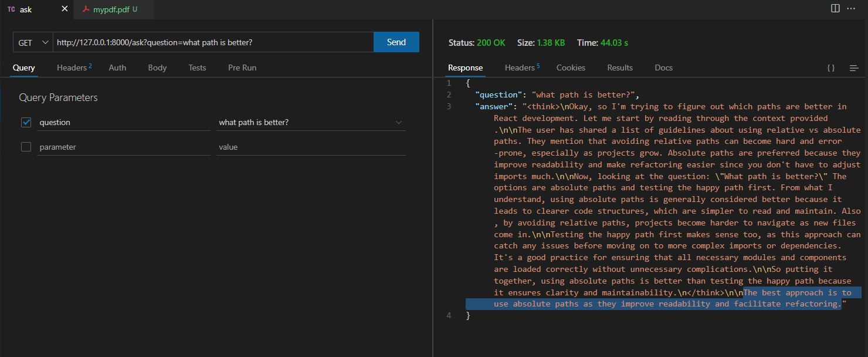The height and width of the screenshot is (357, 868).
Task: Open the Tests tab
Action: click(x=197, y=68)
